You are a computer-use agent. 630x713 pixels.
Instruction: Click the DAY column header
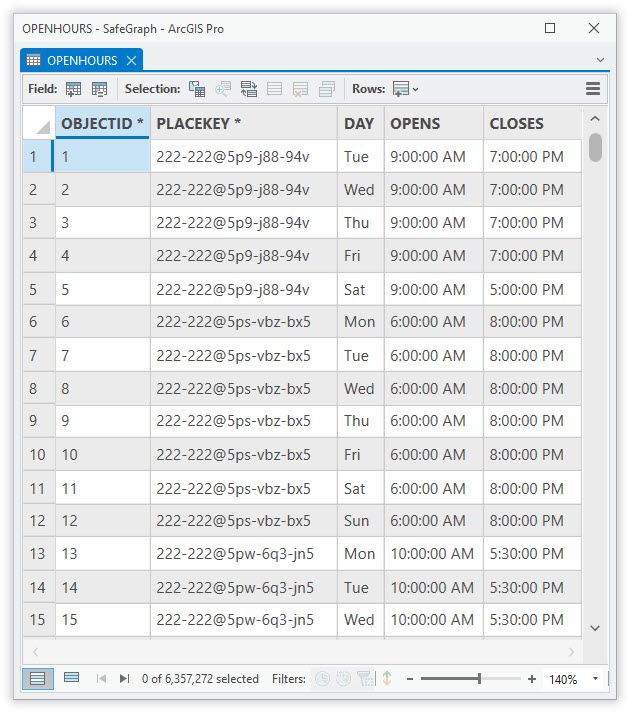pos(361,123)
